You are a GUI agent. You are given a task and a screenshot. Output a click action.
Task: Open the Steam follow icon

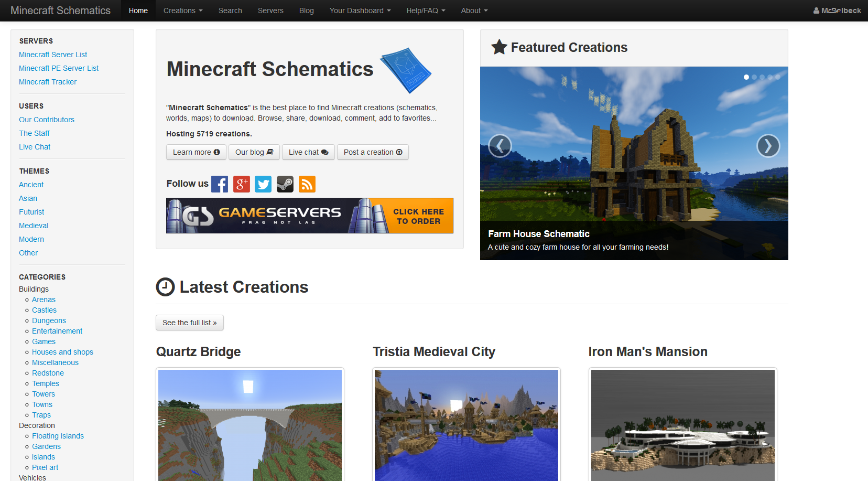285,184
